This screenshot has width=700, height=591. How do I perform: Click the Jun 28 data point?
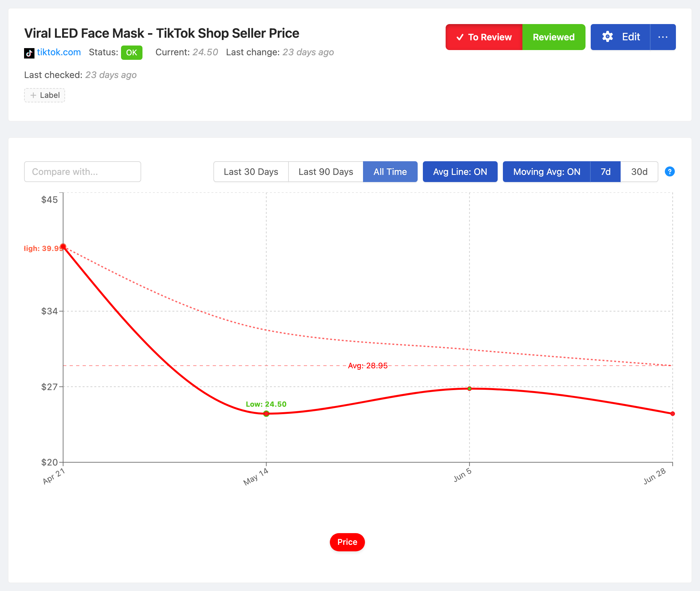coord(672,414)
